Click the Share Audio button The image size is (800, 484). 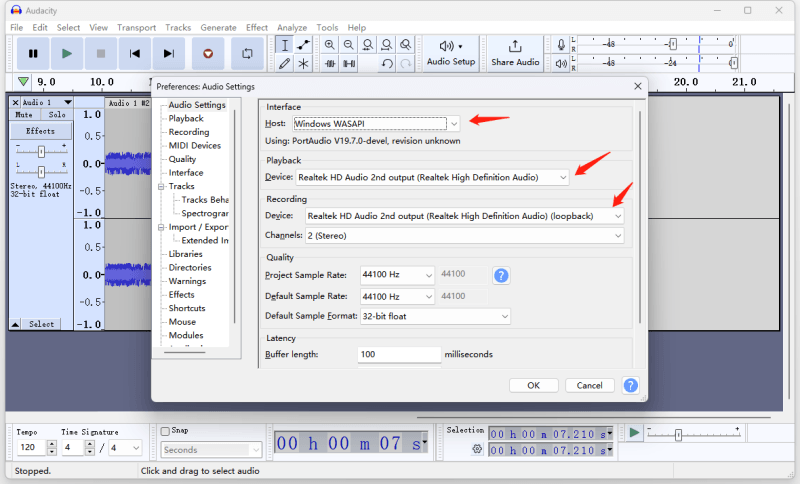[x=515, y=54]
